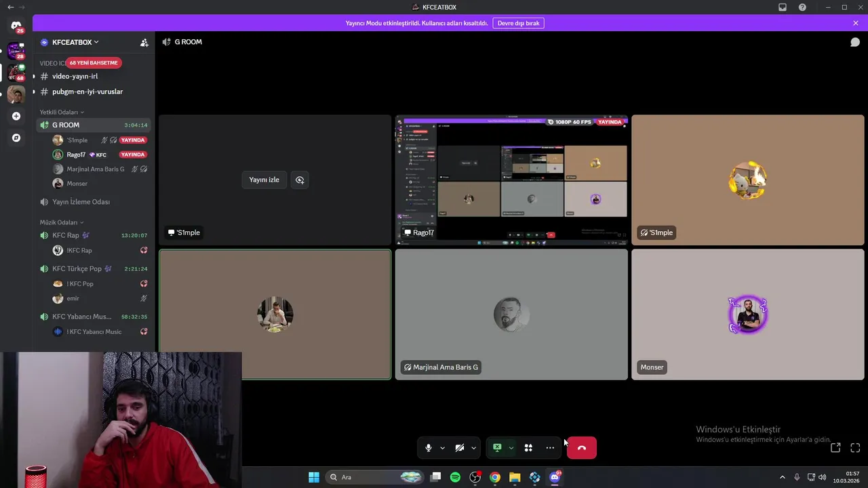The image size is (868, 488).
Task: Click the Yayını izle button
Action: (264, 180)
